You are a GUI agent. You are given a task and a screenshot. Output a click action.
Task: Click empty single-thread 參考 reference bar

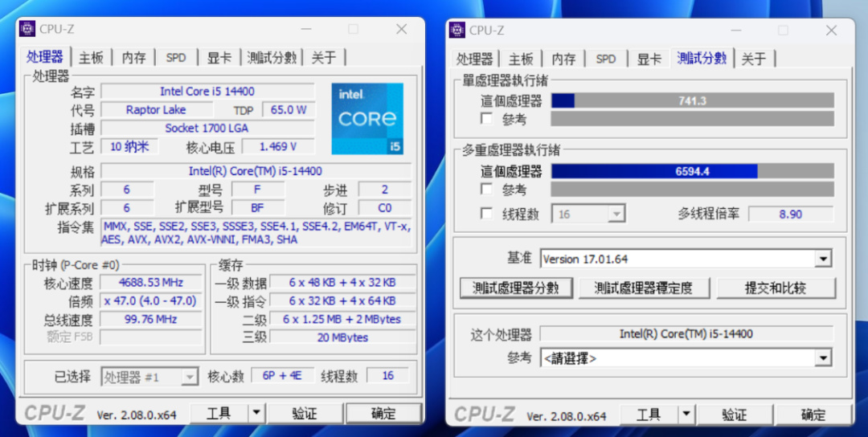pyautogui.click(x=693, y=119)
